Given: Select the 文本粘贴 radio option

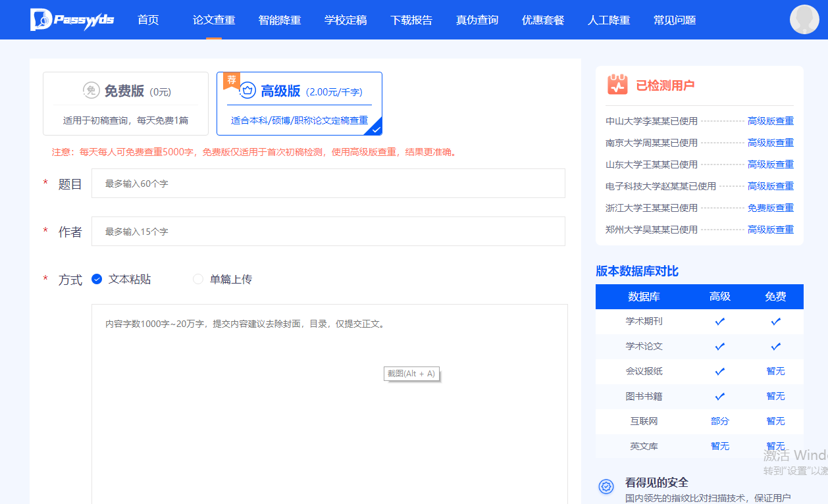Looking at the screenshot, I should (97, 279).
